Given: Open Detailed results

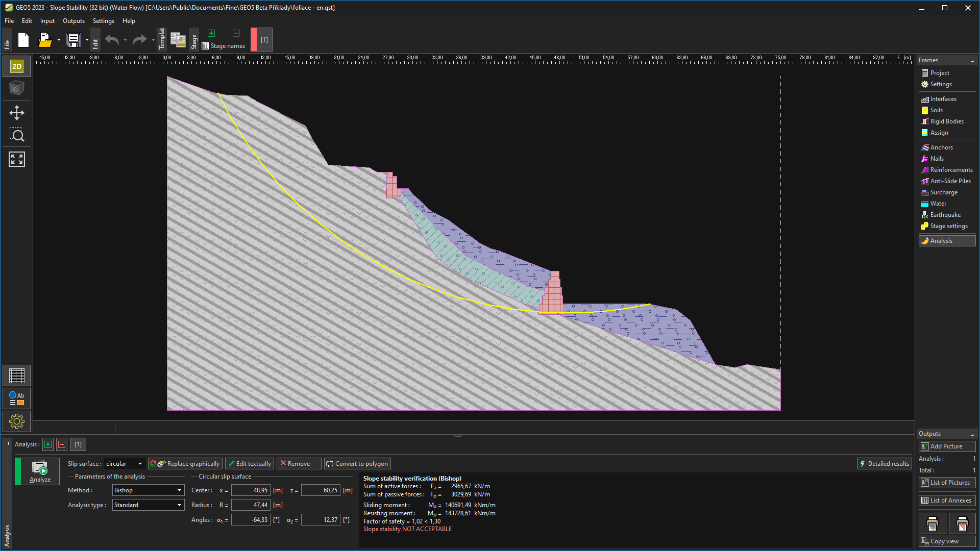Looking at the screenshot, I should (884, 464).
